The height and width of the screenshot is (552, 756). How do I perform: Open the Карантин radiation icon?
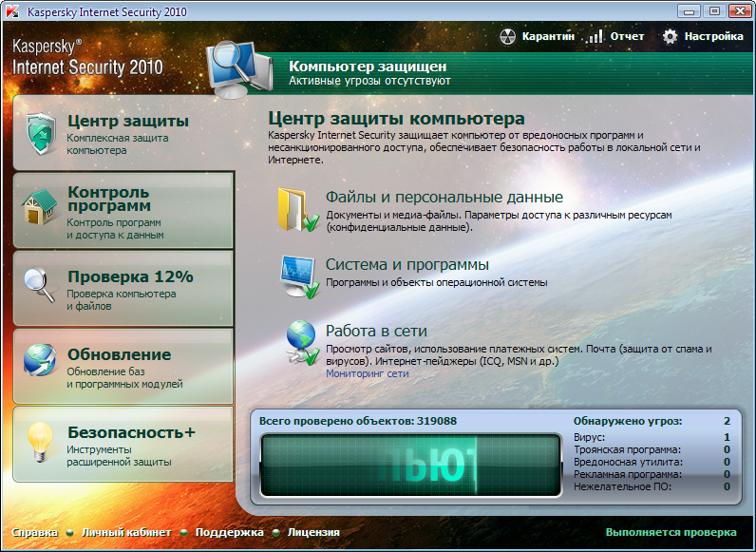[x=507, y=37]
